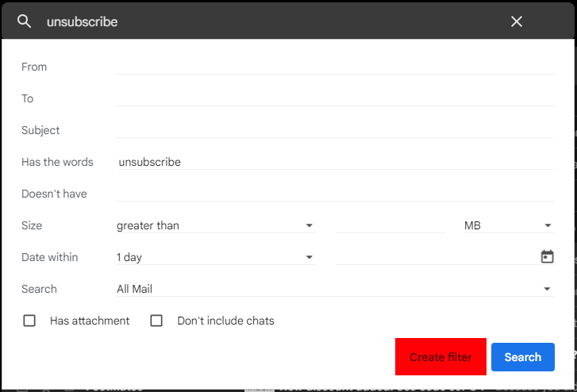Viewport: 577px width, 392px height.
Task: Click the Has attachment label text
Action: [90, 321]
